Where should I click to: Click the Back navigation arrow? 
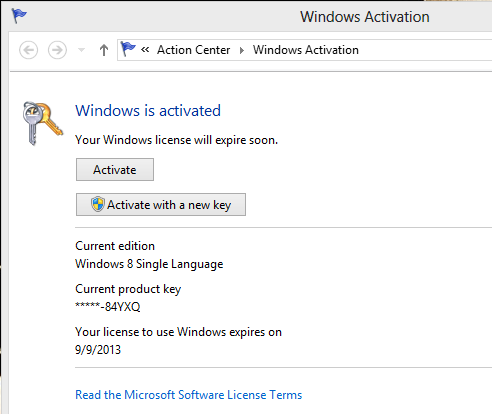(28, 50)
